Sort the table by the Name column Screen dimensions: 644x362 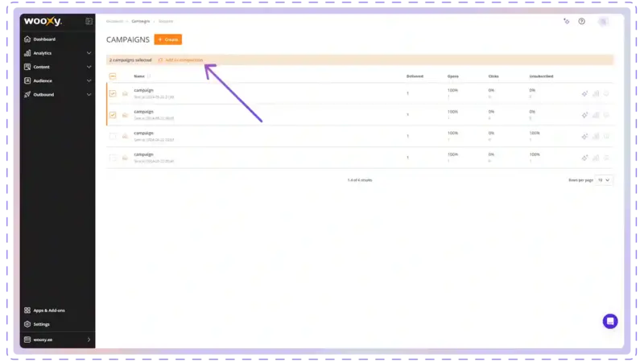(139, 76)
